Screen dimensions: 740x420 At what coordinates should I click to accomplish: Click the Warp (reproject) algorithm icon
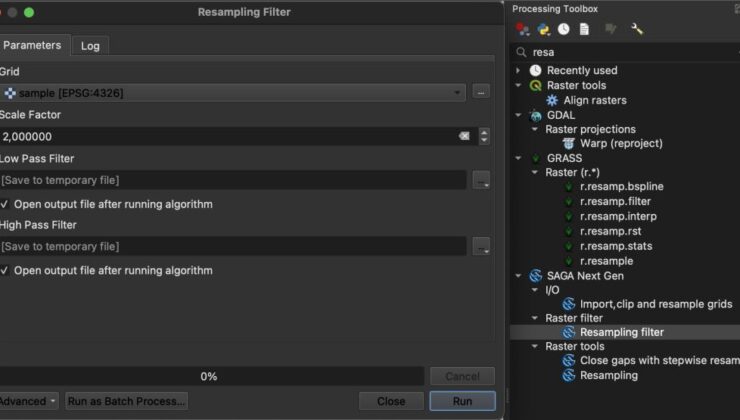tap(569, 143)
